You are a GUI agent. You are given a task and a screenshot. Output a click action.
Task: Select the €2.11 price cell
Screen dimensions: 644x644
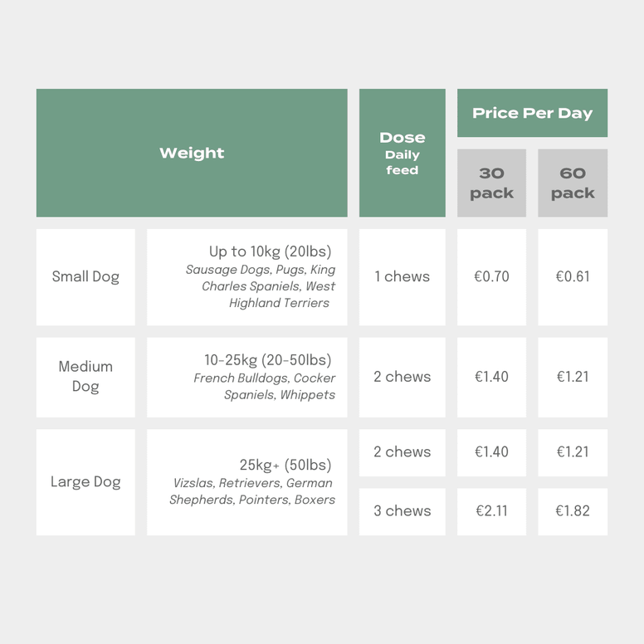(x=491, y=511)
